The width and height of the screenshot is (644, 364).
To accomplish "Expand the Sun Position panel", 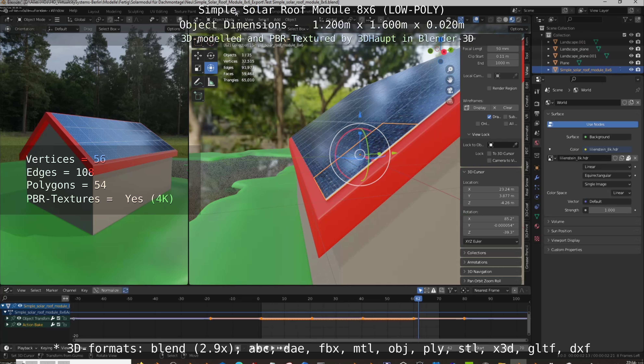I will click(561, 231).
